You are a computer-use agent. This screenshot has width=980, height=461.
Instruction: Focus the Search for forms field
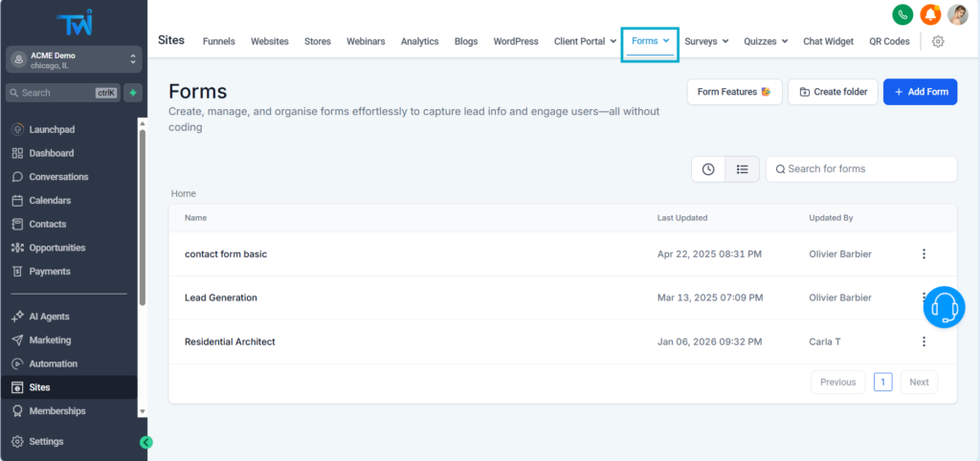(x=861, y=169)
